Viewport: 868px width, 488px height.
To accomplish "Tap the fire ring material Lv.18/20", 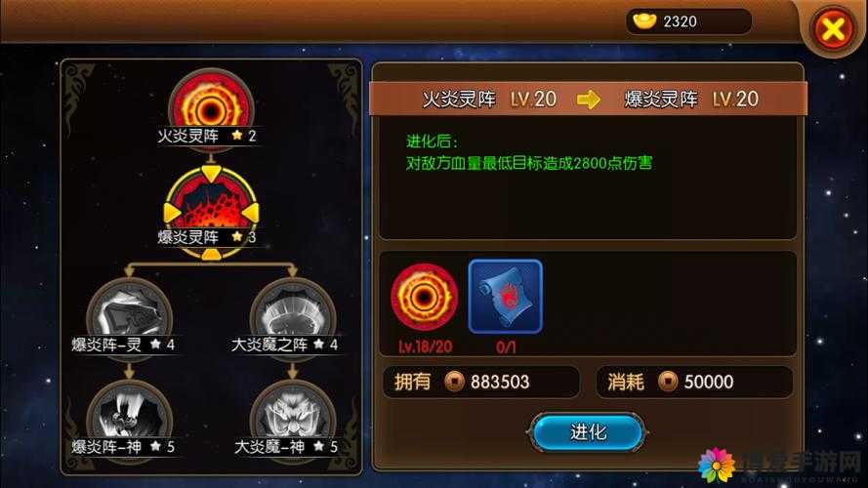I will coord(425,298).
